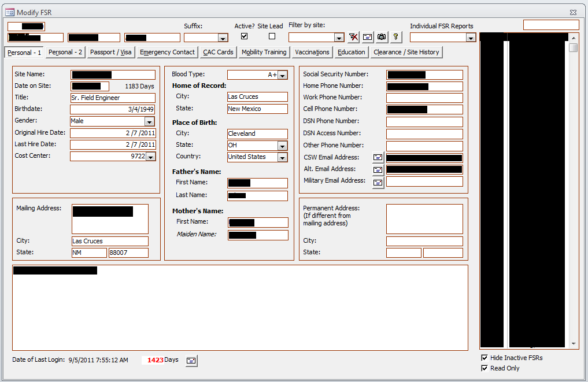Open the Individual FSR Reports dropdown
The width and height of the screenshot is (588, 382).
click(471, 37)
